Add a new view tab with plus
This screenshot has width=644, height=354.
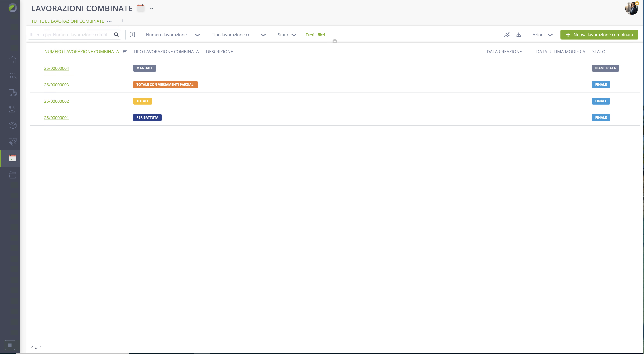pos(123,21)
